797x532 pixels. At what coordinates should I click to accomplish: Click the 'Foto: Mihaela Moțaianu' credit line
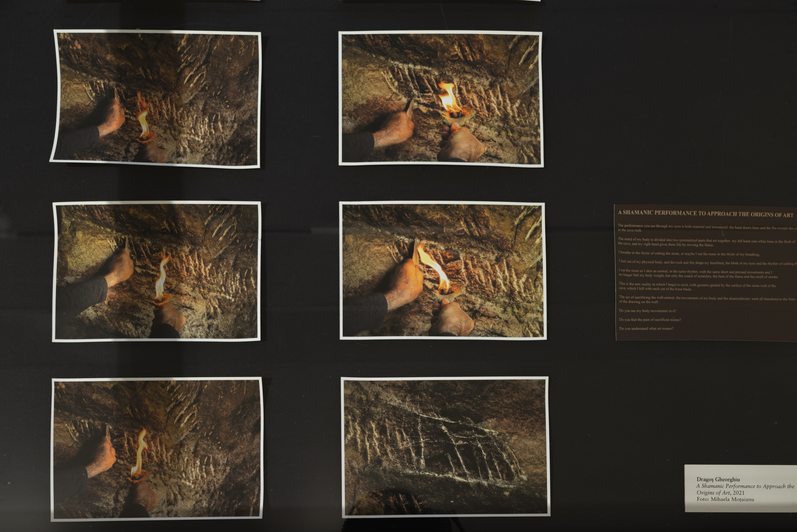point(725,499)
